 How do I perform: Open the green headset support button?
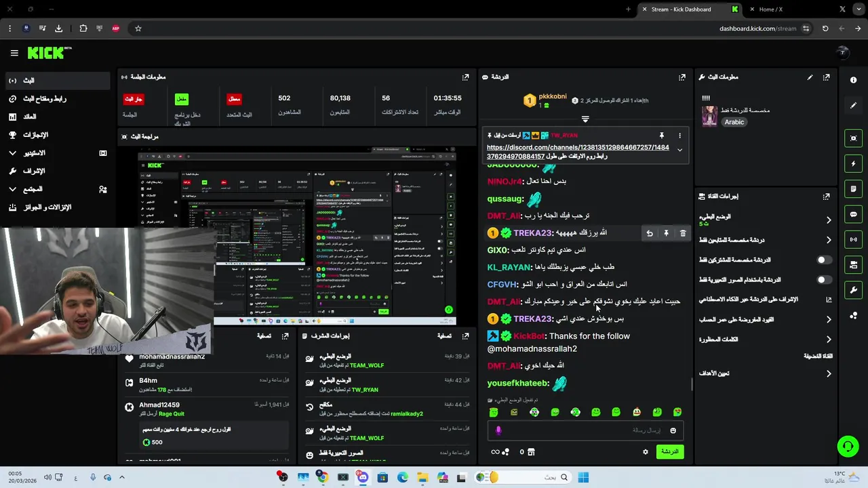848,446
